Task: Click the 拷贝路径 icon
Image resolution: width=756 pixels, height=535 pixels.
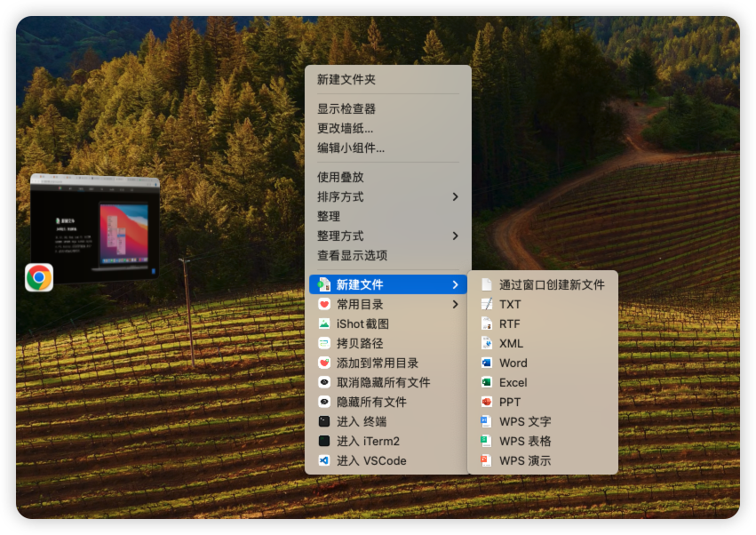Action: [324, 343]
